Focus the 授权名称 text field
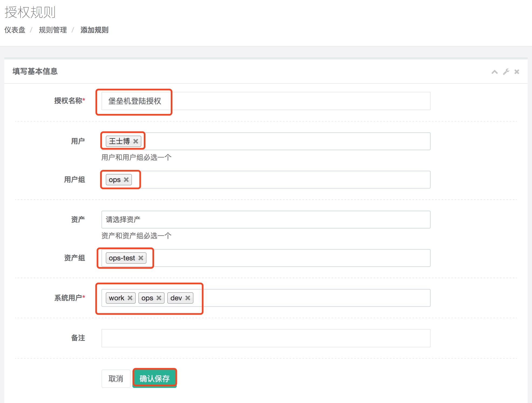The image size is (532, 403). [x=265, y=101]
